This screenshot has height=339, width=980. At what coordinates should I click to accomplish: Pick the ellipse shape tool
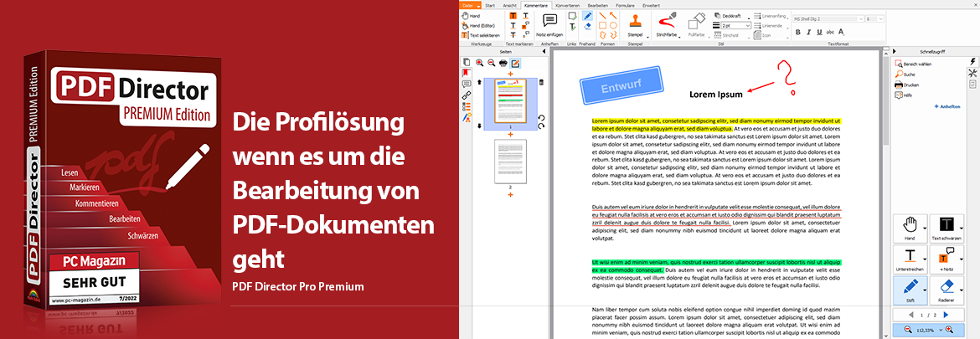tap(614, 26)
